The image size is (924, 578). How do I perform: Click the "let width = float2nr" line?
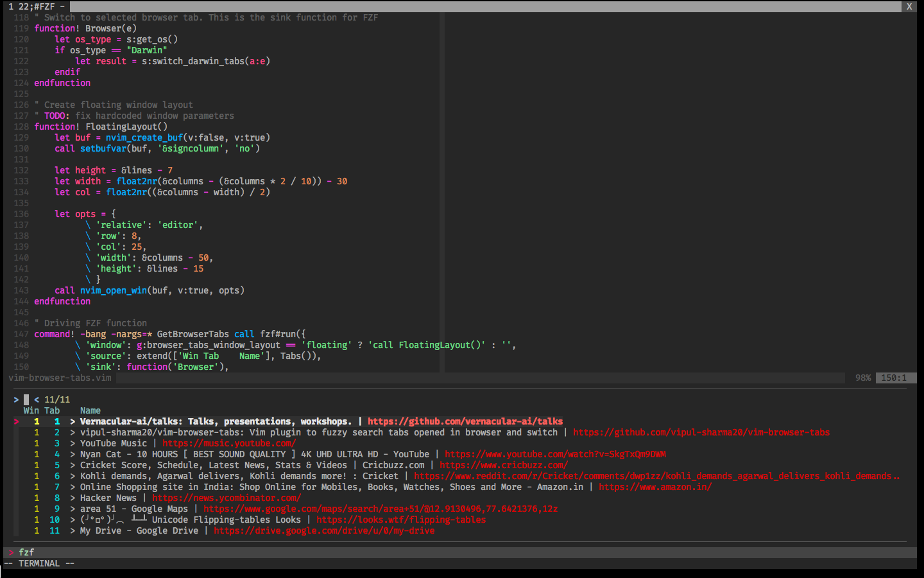[x=201, y=181]
